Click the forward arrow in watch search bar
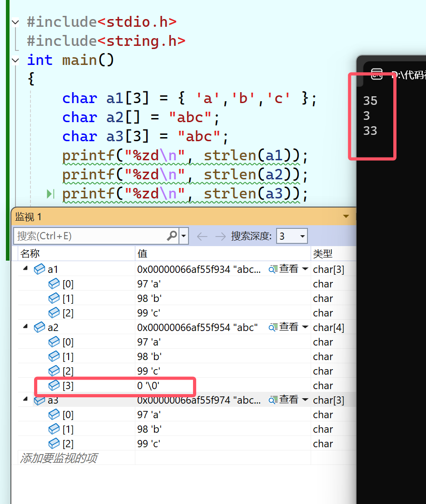Image resolution: width=426 pixels, height=504 pixels. (x=221, y=237)
